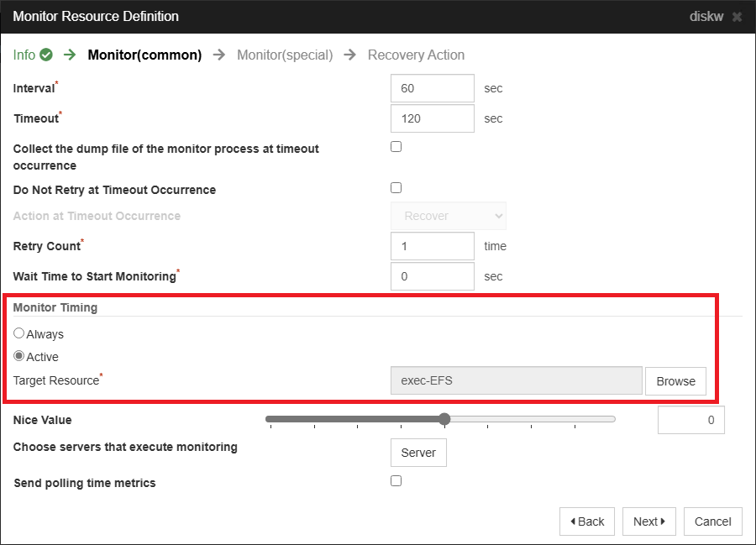
Task: Click Browse to choose a target resource
Action: 675,380
